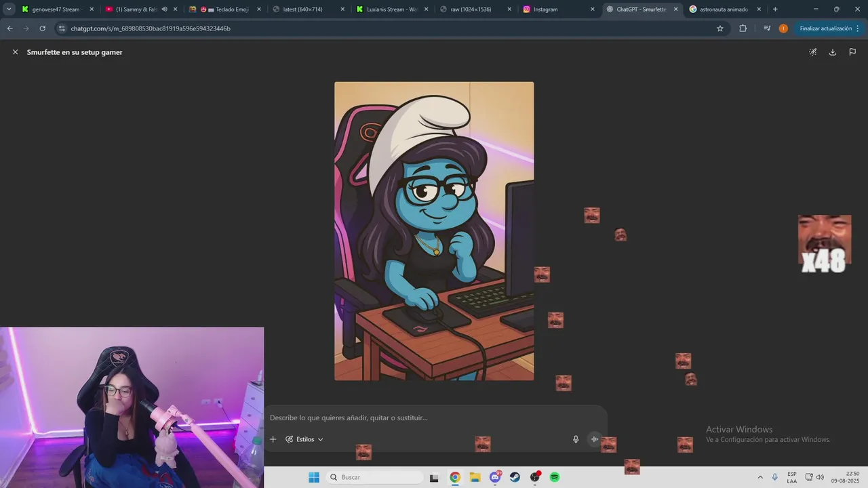Switch to the latest (640×714) tab

(309, 9)
